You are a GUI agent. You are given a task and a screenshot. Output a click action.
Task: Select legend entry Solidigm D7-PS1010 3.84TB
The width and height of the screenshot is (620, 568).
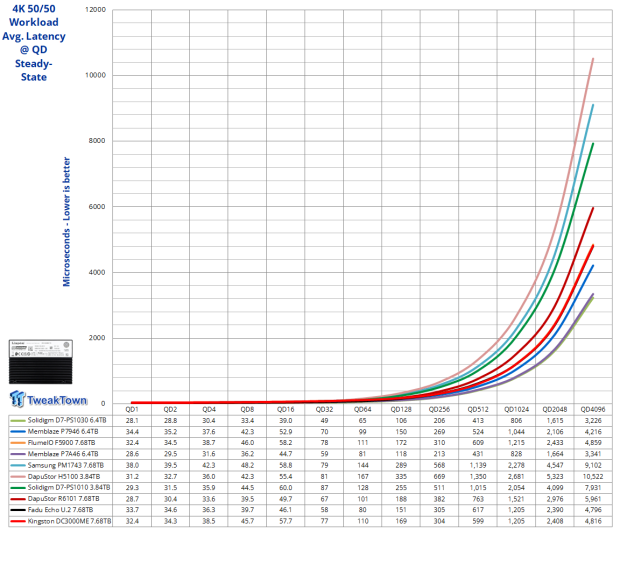click(69, 488)
